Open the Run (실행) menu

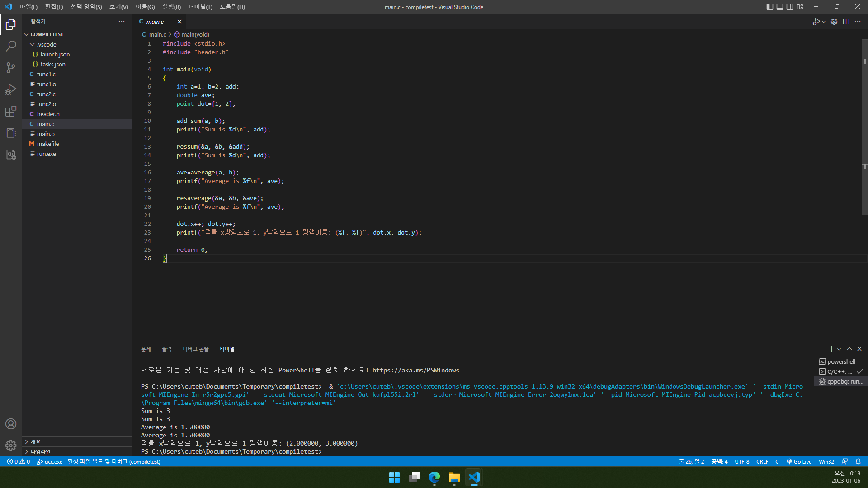171,7
